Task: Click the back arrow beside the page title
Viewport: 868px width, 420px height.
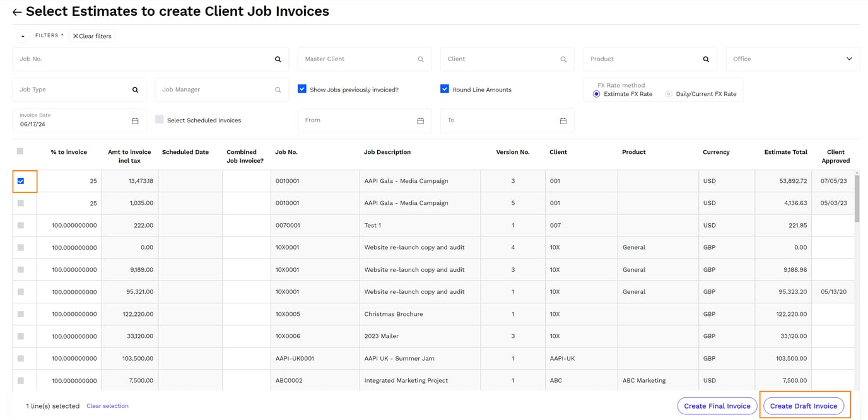Action: tap(17, 12)
